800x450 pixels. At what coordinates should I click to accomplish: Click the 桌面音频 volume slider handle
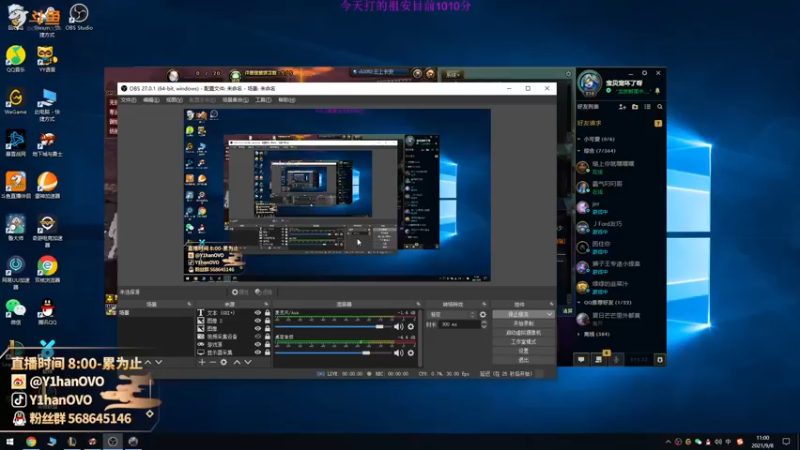(x=366, y=353)
